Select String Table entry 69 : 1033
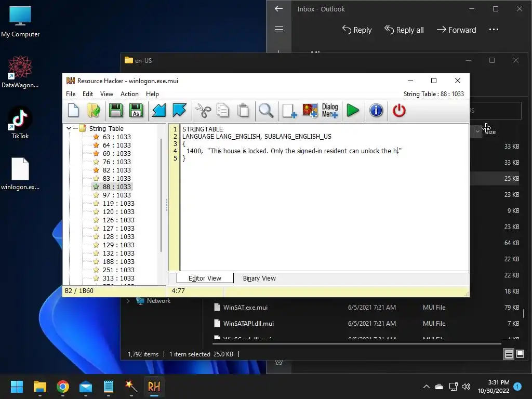This screenshot has width=532, height=399. tap(116, 153)
